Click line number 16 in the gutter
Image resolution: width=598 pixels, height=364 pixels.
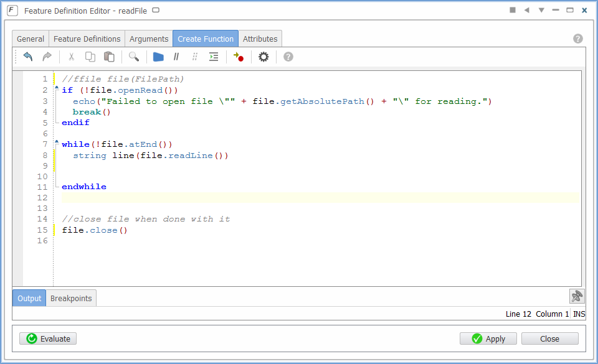click(42, 241)
